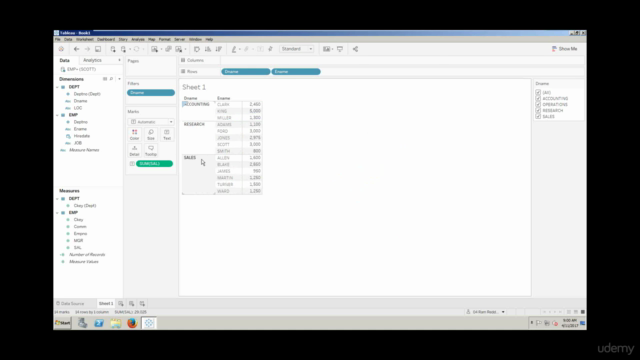Click the Dname pill on Rows shelf
This screenshot has width=640, height=360.
[246, 71]
